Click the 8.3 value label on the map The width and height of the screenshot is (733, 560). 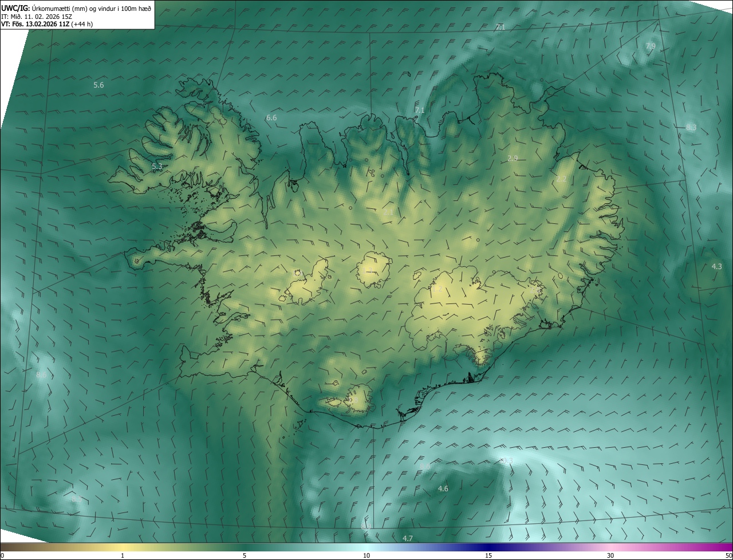[691, 127]
